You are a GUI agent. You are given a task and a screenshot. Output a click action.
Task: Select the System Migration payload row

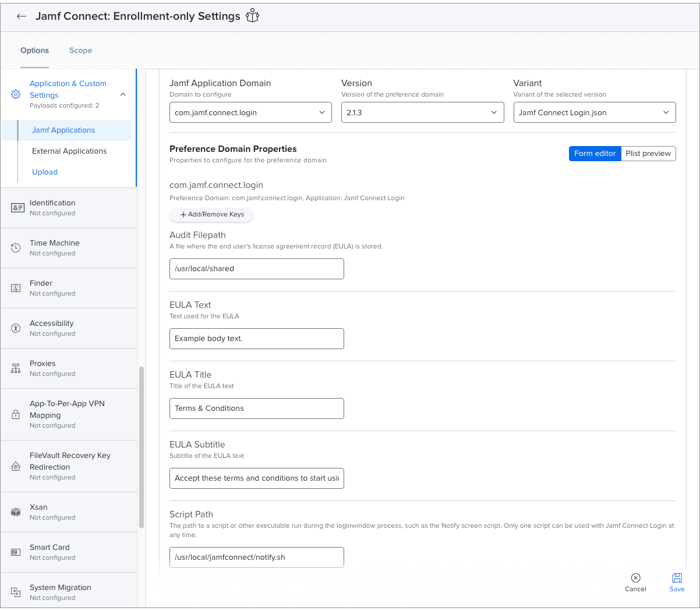[x=69, y=591]
